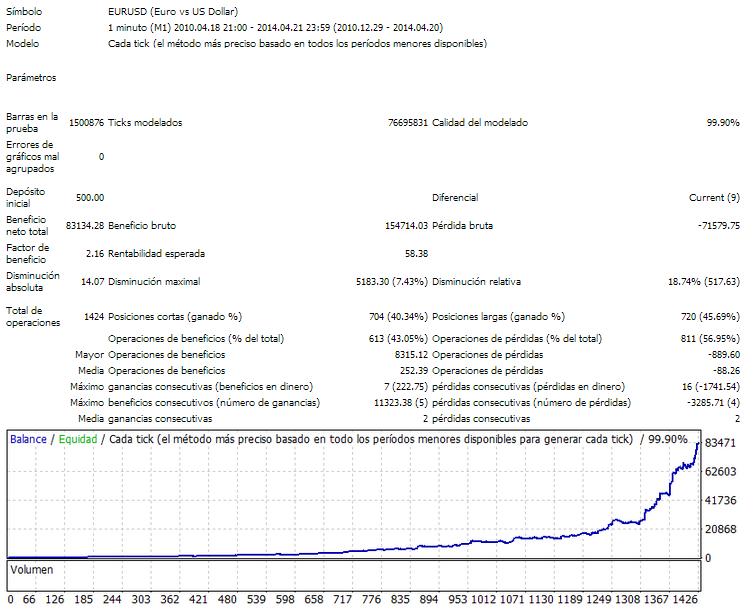Click the 83471 top value on chart axis
749x608 pixels.
click(721, 442)
